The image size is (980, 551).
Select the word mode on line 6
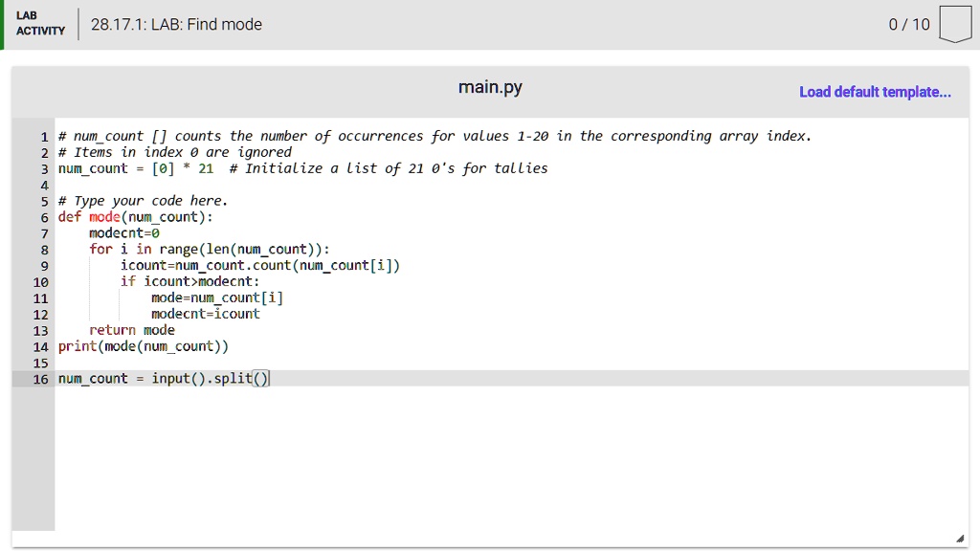click(x=103, y=216)
